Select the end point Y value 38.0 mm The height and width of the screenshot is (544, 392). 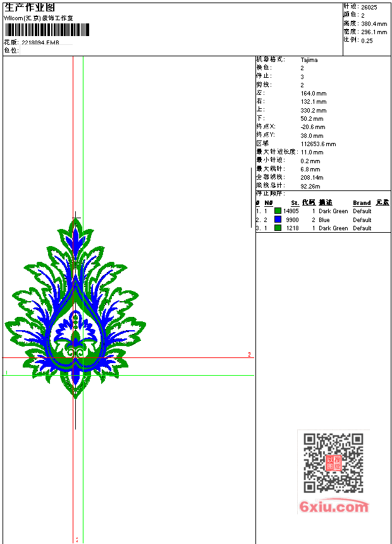[312, 135]
